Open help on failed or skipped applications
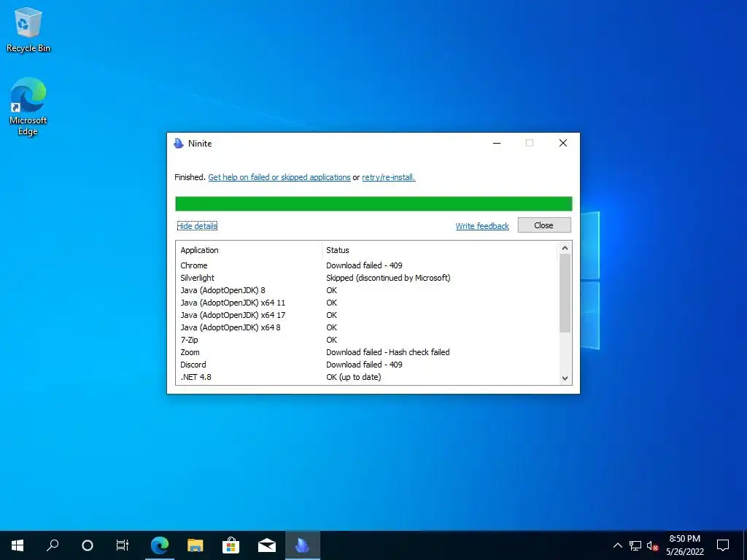This screenshot has height=560, width=747. pyautogui.click(x=279, y=177)
